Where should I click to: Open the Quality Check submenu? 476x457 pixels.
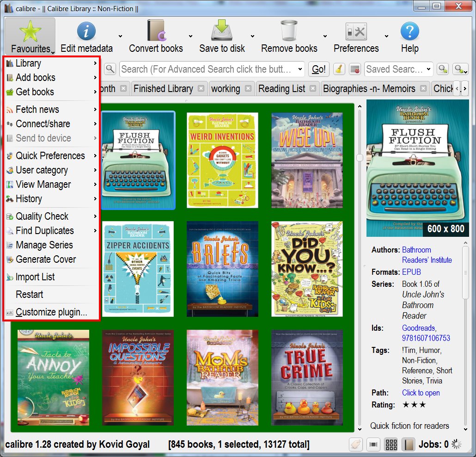click(52, 216)
